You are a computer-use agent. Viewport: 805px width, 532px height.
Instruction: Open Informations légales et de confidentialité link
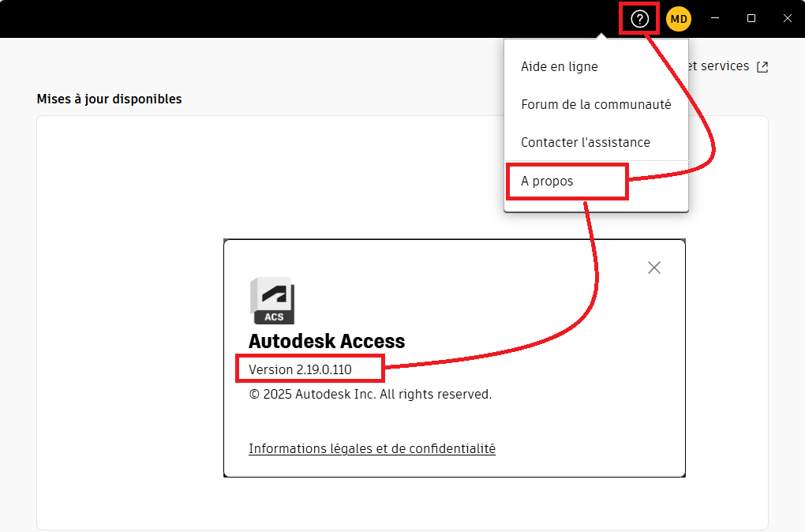(372, 449)
